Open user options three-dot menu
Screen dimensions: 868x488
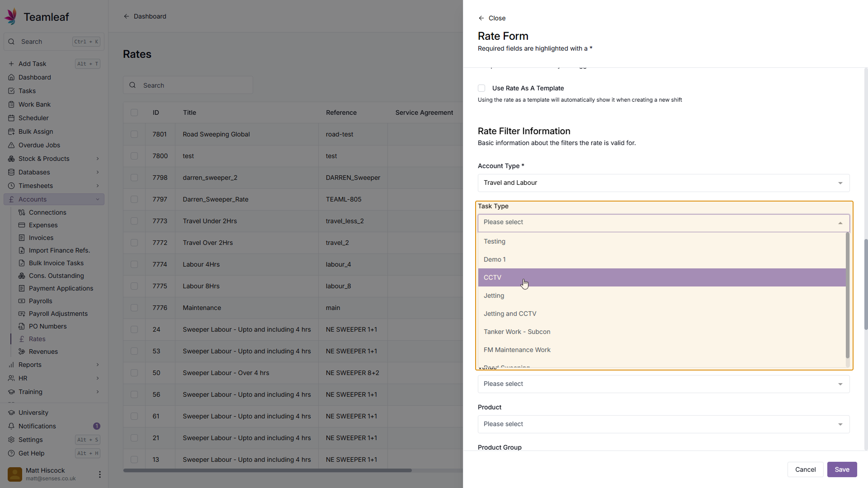coord(99,474)
